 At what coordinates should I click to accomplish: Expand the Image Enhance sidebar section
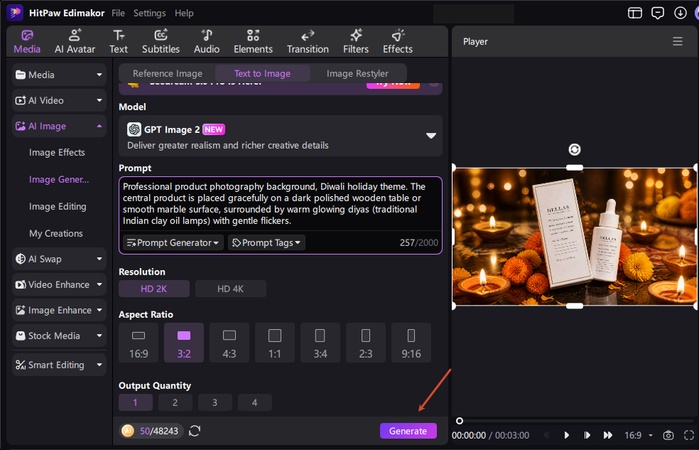click(59, 310)
